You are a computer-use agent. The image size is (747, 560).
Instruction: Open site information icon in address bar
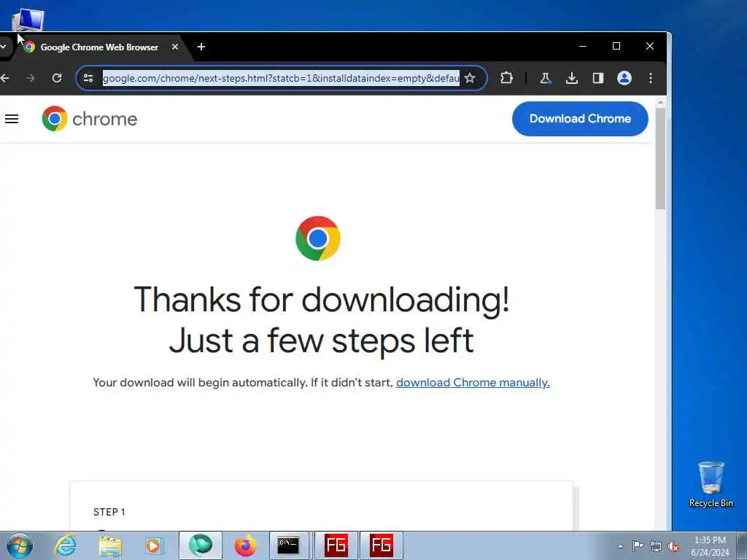(x=88, y=78)
